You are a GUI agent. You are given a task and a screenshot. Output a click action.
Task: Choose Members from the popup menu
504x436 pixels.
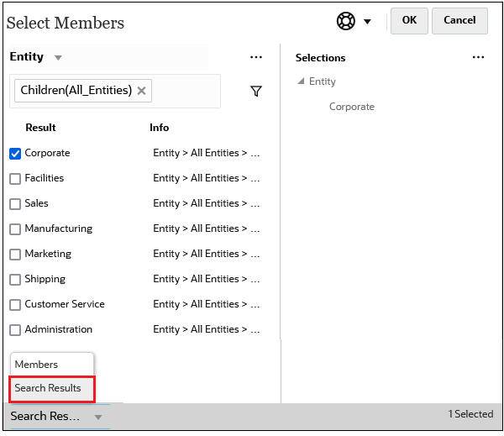[36, 365]
